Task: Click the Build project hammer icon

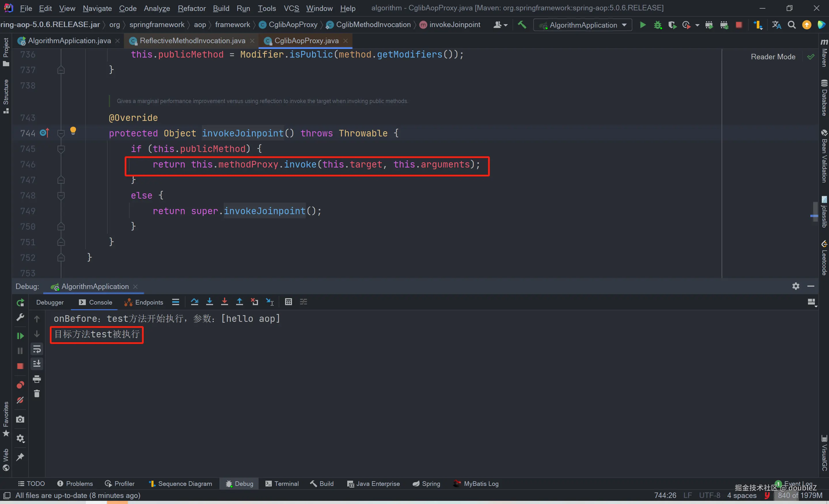Action: (521, 25)
